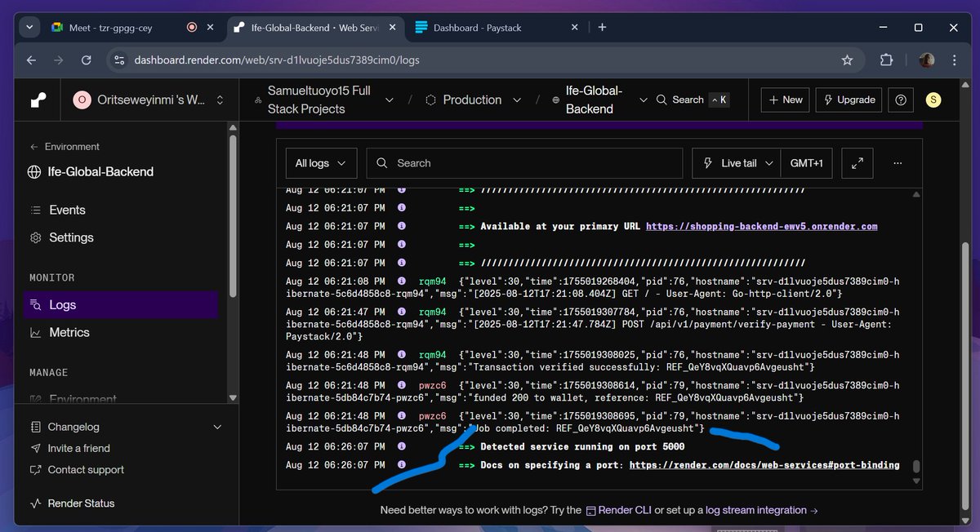The height and width of the screenshot is (532, 980).
Task: Open the Render CLI link
Action: 619,510
